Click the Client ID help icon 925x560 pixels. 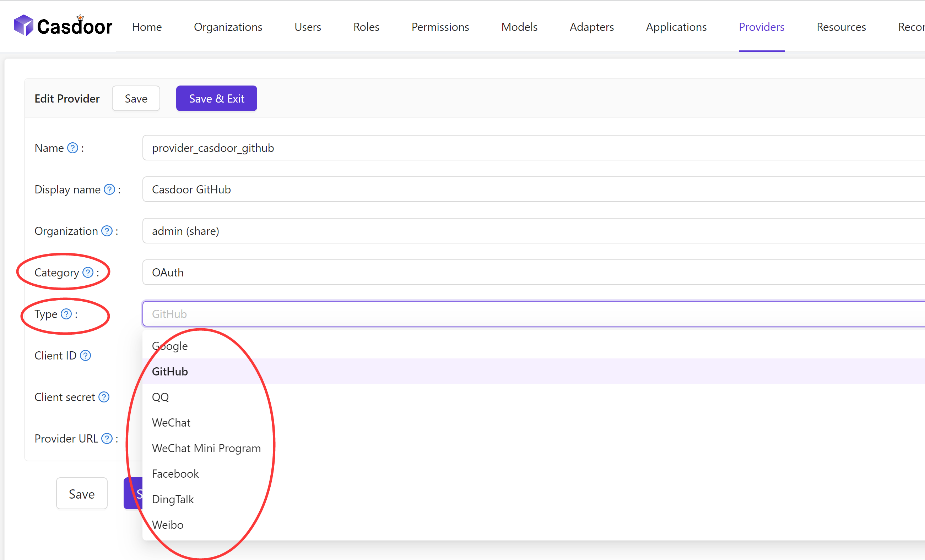click(86, 355)
